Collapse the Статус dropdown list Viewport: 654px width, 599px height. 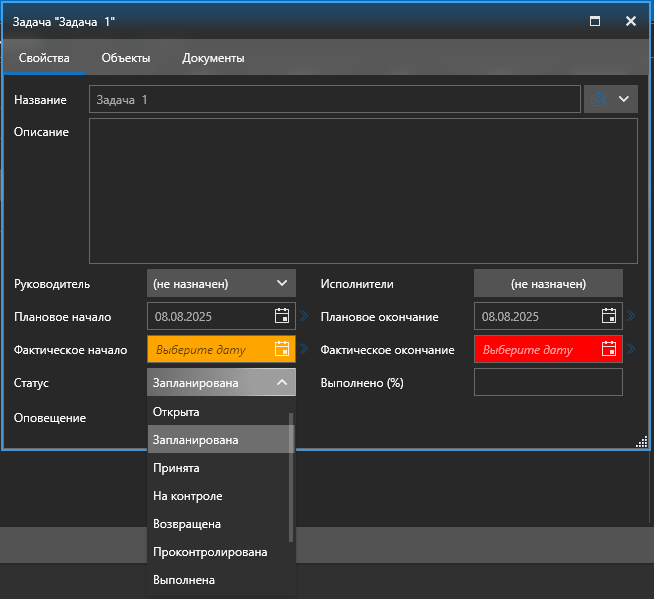(x=282, y=382)
